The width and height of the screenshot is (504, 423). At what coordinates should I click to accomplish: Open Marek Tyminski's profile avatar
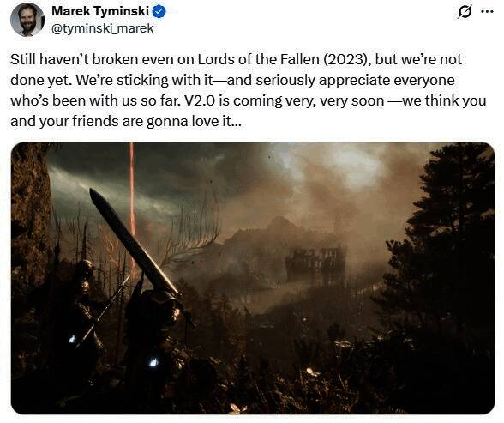point(27,20)
